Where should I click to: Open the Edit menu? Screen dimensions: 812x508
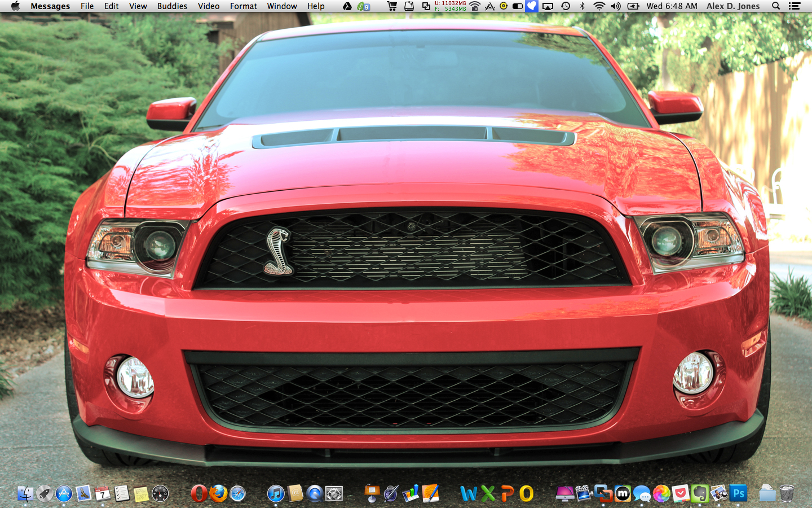[112, 6]
